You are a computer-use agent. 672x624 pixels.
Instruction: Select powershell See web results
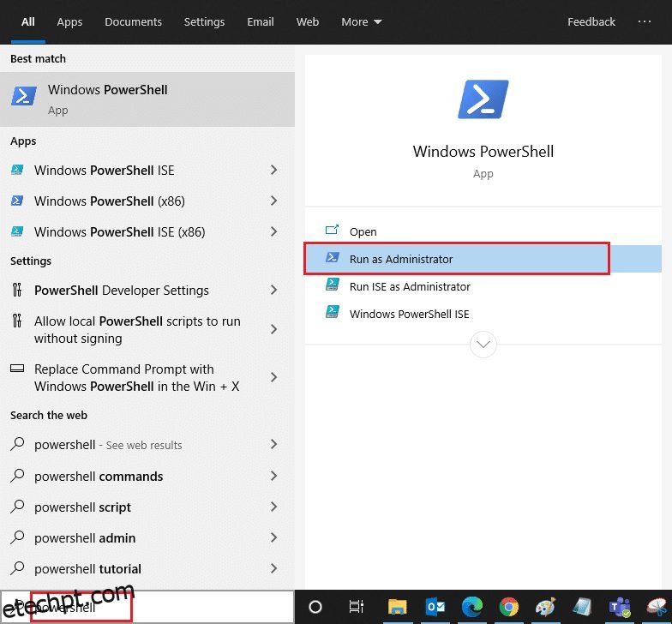click(x=147, y=445)
